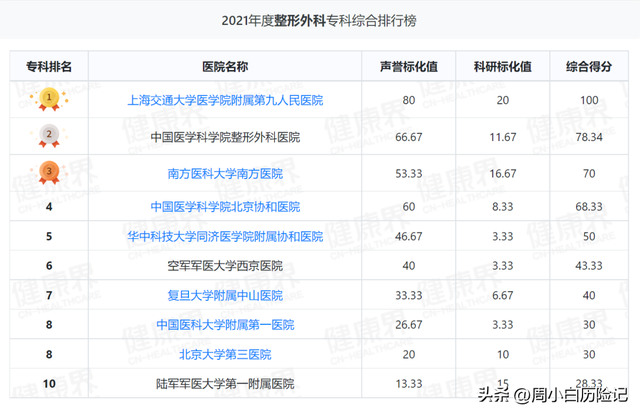Click reputation value 80 in first row
640x415 pixels.
coord(409,100)
